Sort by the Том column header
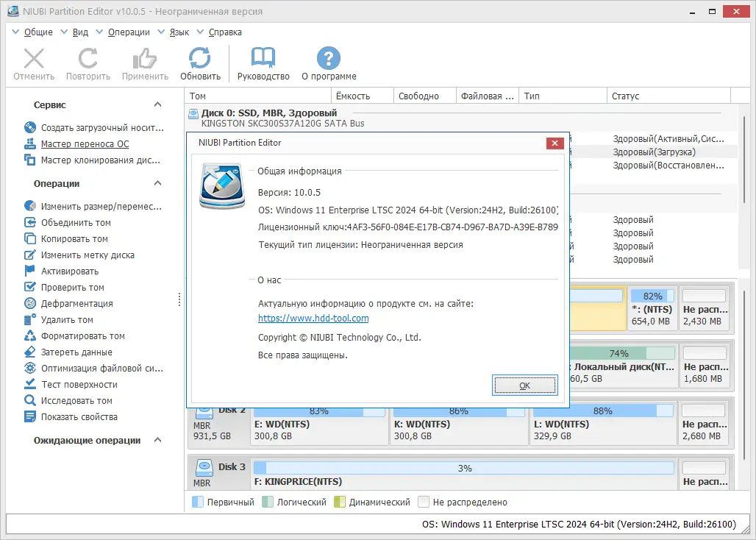Screen dimensions: 756x540 [x=258, y=96]
